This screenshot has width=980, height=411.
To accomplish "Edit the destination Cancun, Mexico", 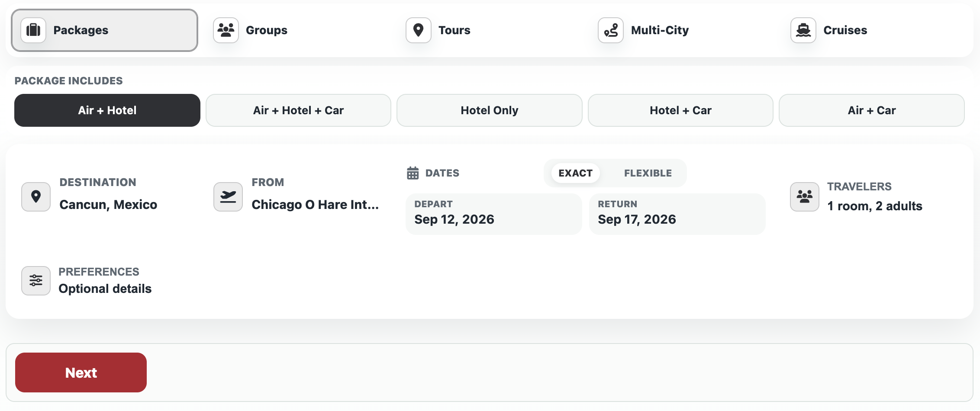I will (x=108, y=205).
